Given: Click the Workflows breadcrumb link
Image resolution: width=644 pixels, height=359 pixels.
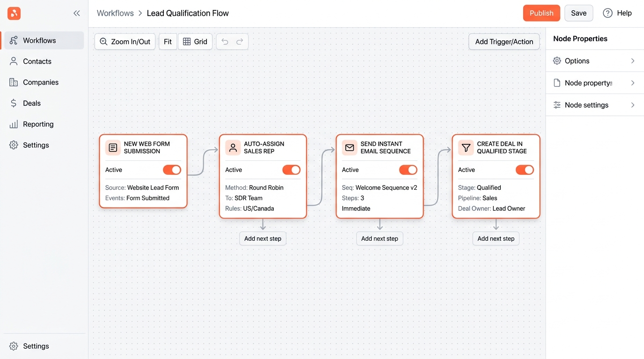Looking at the screenshot, I should (x=115, y=13).
